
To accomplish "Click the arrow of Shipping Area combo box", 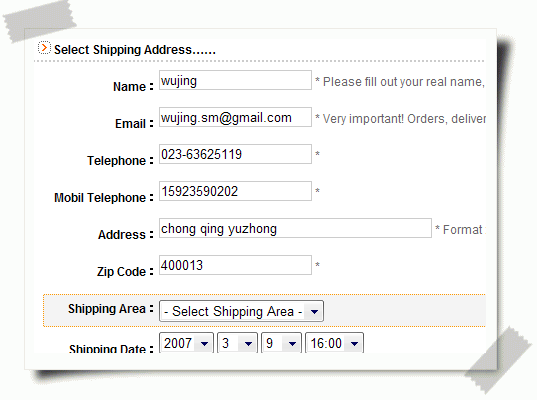I will click(x=314, y=312).
